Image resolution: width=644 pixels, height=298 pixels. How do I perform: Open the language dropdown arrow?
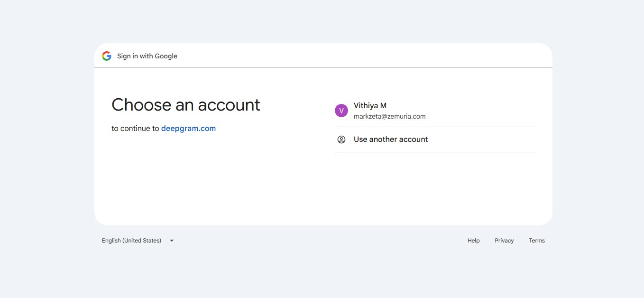(172, 241)
